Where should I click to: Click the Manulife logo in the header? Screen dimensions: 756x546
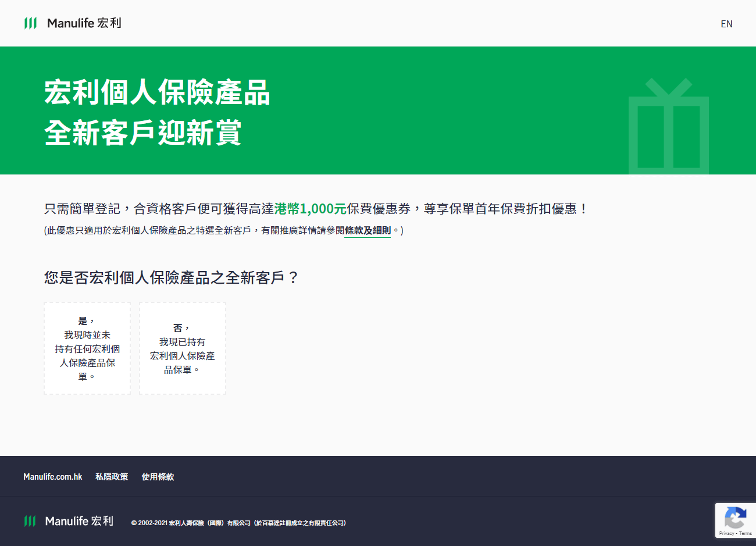click(73, 23)
